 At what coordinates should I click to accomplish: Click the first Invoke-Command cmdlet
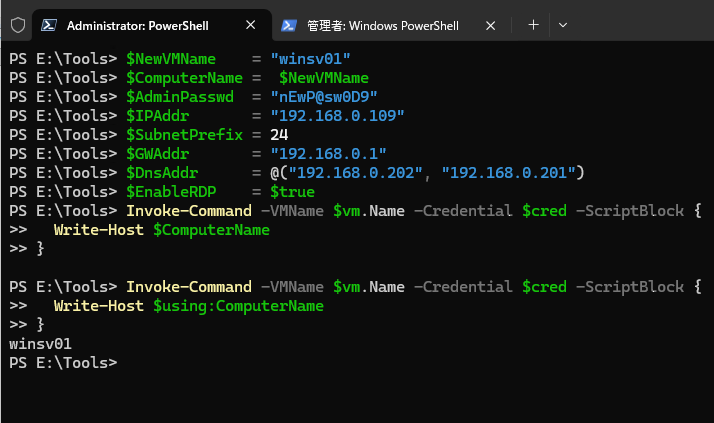pyautogui.click(x=189, y=211)
